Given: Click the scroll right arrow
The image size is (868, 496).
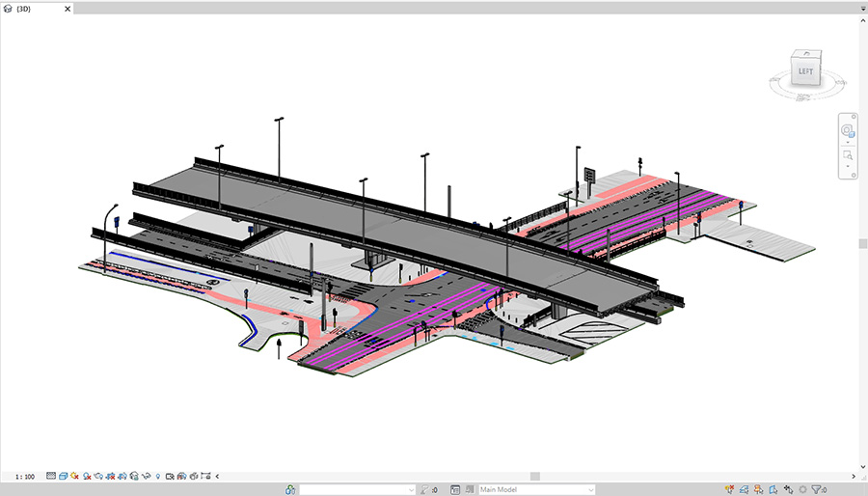Looking at the screenshot, I should 854,476.
